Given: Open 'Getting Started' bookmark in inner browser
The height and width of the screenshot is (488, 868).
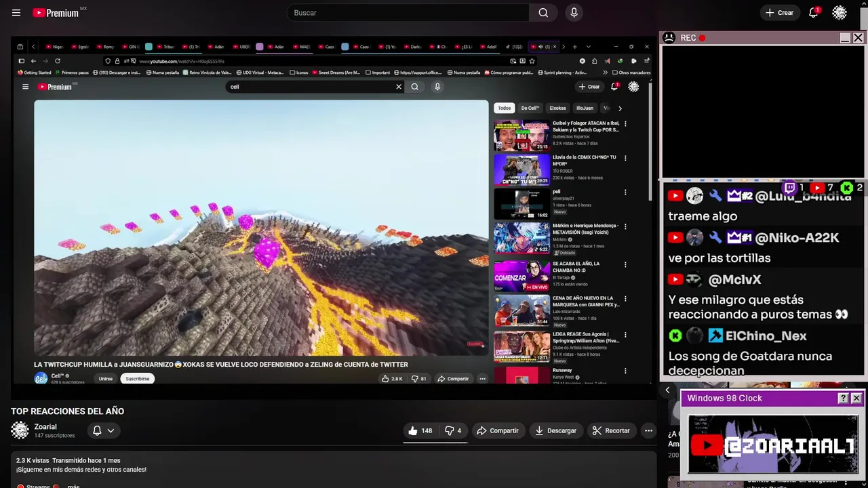Looking at the screenshot, I should [x=35, y=73].
